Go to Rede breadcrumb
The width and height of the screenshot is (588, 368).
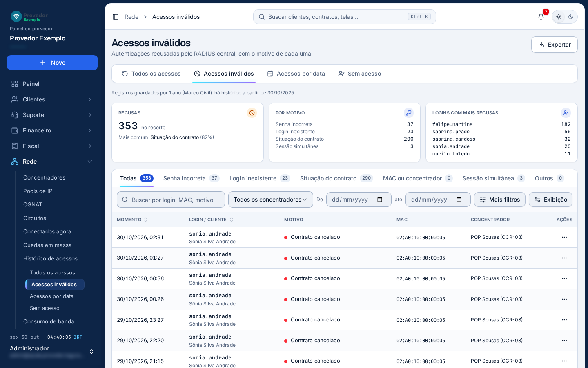pos(131,17)
